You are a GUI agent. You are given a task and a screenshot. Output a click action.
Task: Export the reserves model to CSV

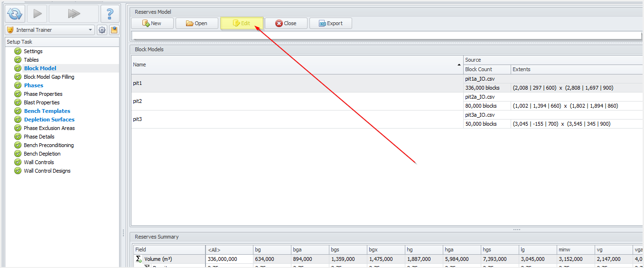pos(330,23)
